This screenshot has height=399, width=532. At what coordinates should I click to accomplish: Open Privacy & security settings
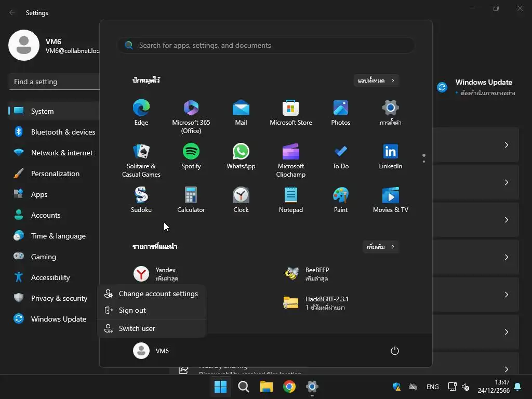[54, 298]
